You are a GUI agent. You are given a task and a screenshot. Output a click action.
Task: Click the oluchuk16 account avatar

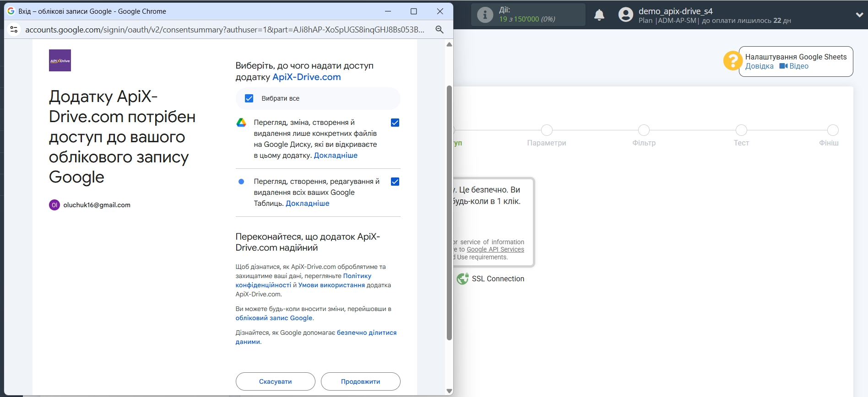(54, 205)
